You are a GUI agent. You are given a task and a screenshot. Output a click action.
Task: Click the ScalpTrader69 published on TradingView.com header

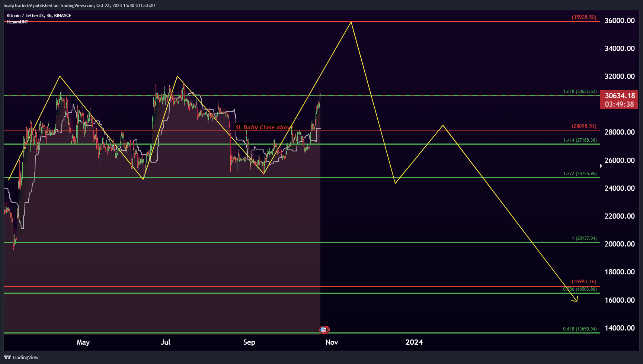[x=79, y=6]
